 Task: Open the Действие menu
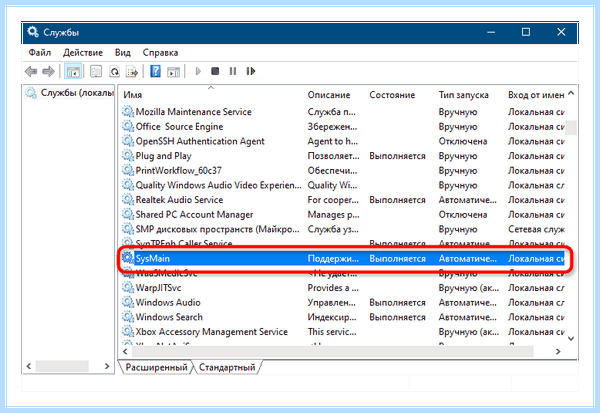83,52
